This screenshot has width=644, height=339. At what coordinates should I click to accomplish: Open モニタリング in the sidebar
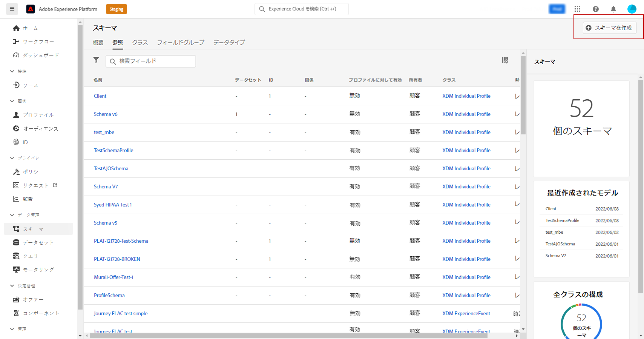(x=38, y=270)
